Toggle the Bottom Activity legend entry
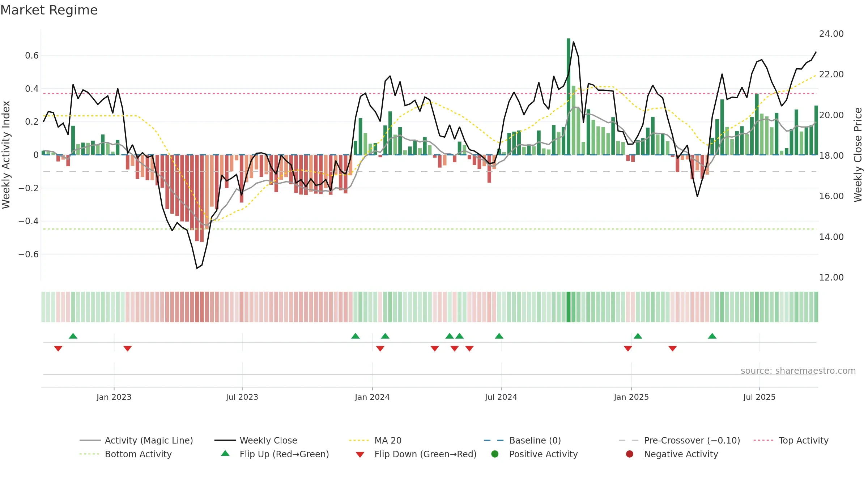868x488 pixels. click(x=125, y=454)
